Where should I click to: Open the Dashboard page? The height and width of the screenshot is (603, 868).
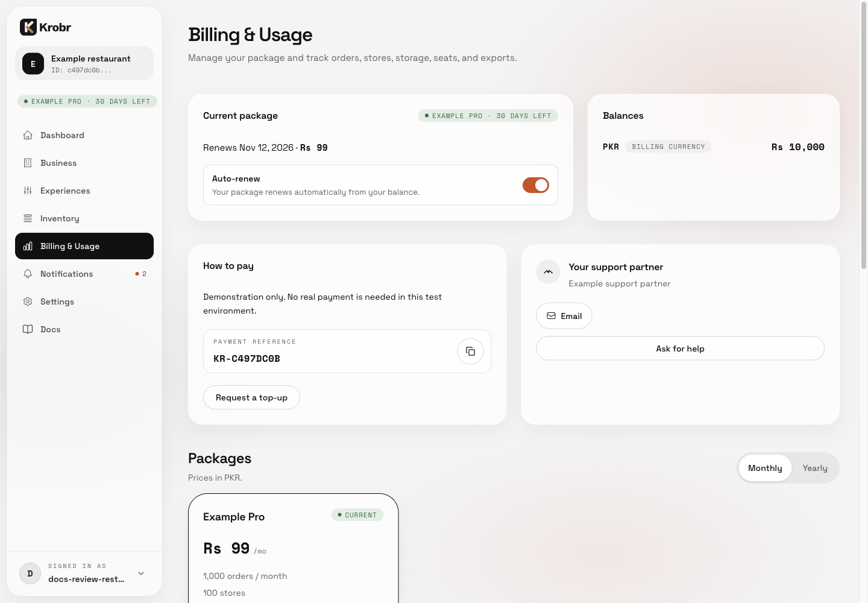coord(84,135)
